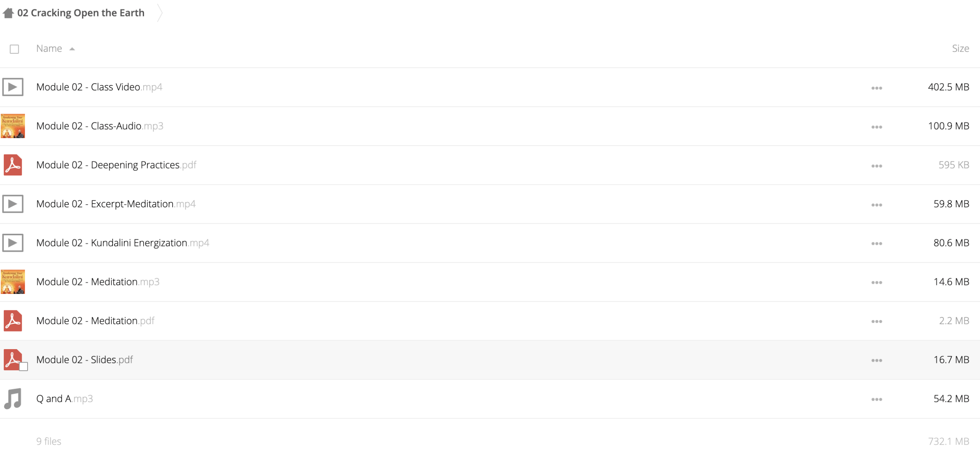Open the video icon for Class Video.mp4

13,87
